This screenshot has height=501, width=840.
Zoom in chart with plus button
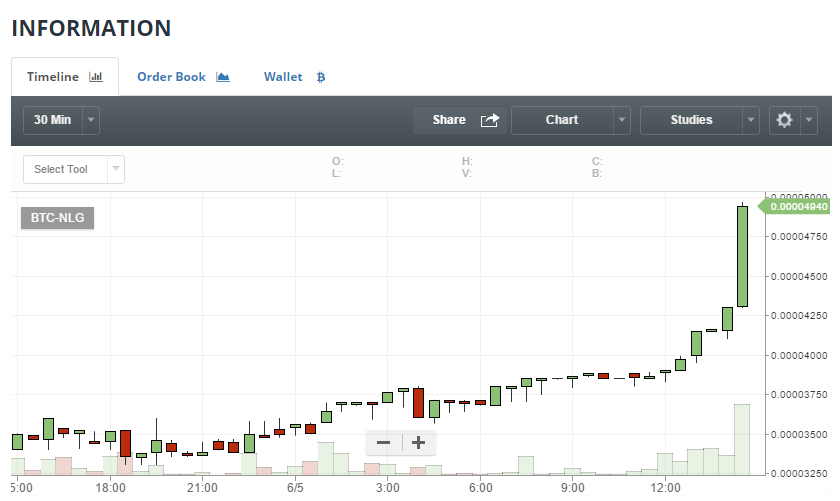(x=418, y=443)
